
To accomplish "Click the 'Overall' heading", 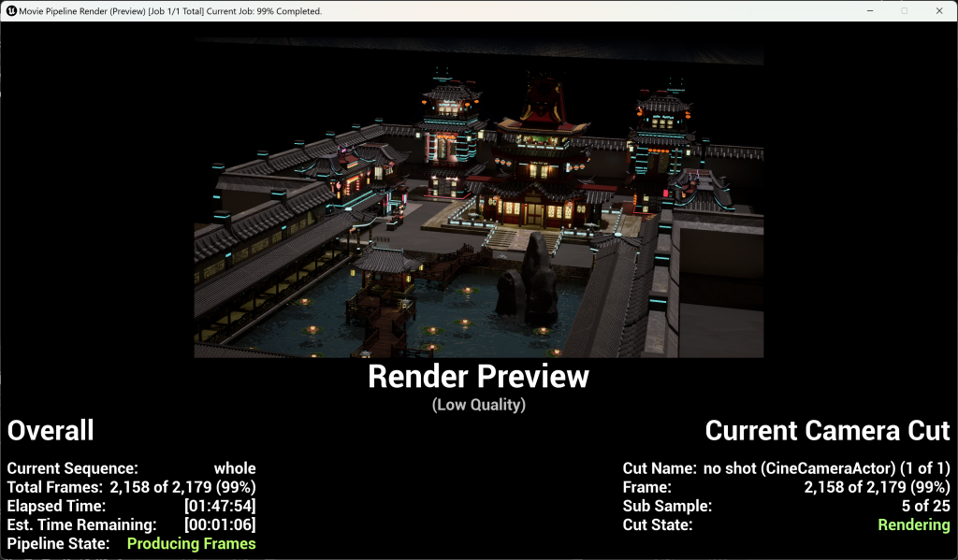I will click(x=51, y=431).
